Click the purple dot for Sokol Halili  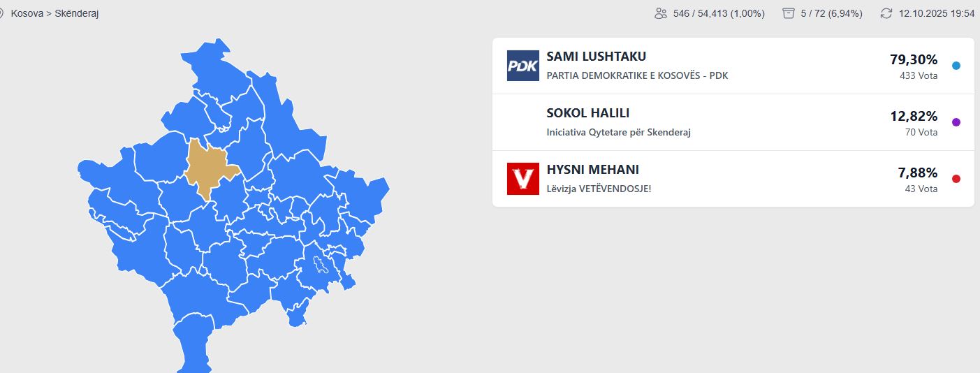pos(956,122)
